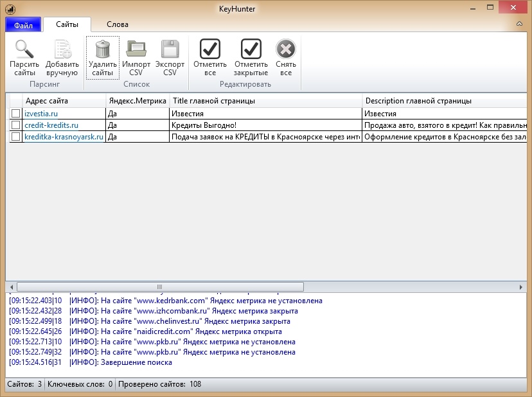This screenshot has width=532, height=397.
Task: Click the horizontal scrollbar right arrow
Action: pos(522,287)
